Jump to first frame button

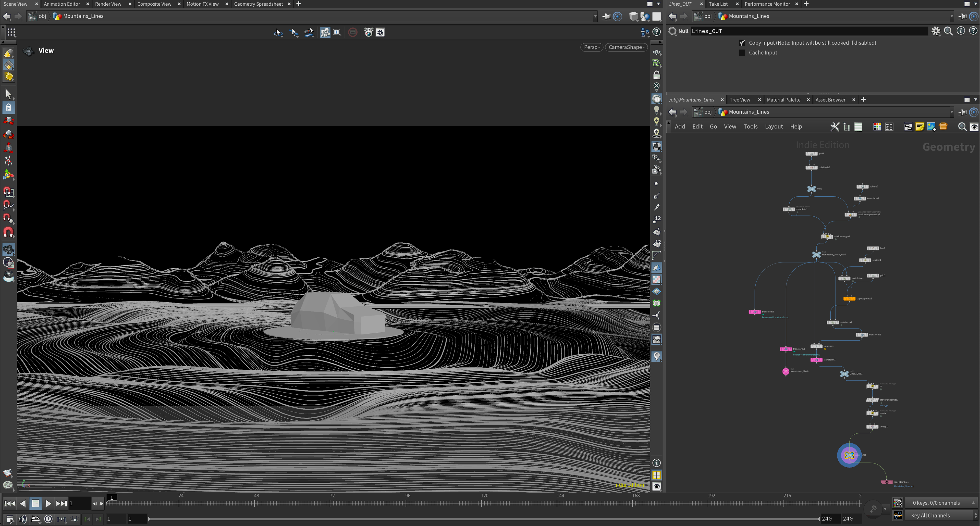tap(9, 504)
